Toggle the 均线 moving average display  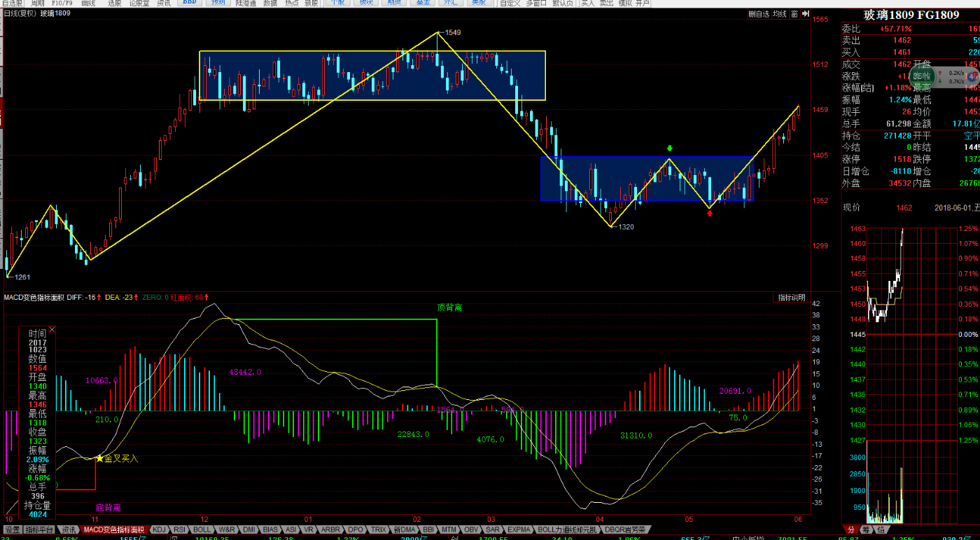(779, 14)
